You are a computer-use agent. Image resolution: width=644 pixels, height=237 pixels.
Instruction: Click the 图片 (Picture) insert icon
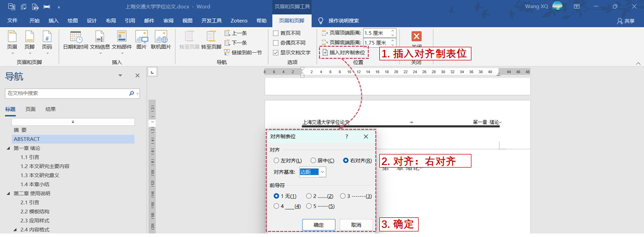coord(141,38)
